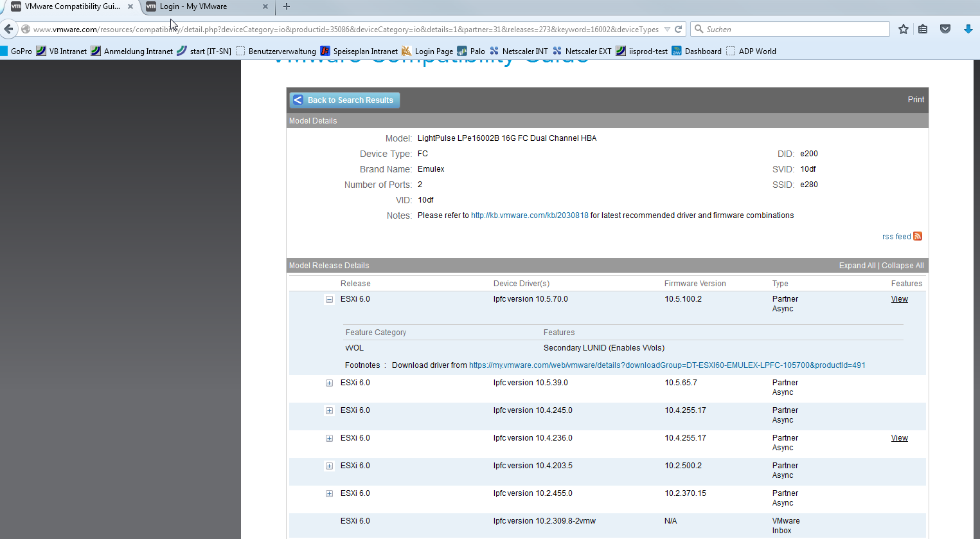Select the VMware Compatibility Guide tab
The height and width of the screenshot is (539, 980).
[x=71, y=6]
